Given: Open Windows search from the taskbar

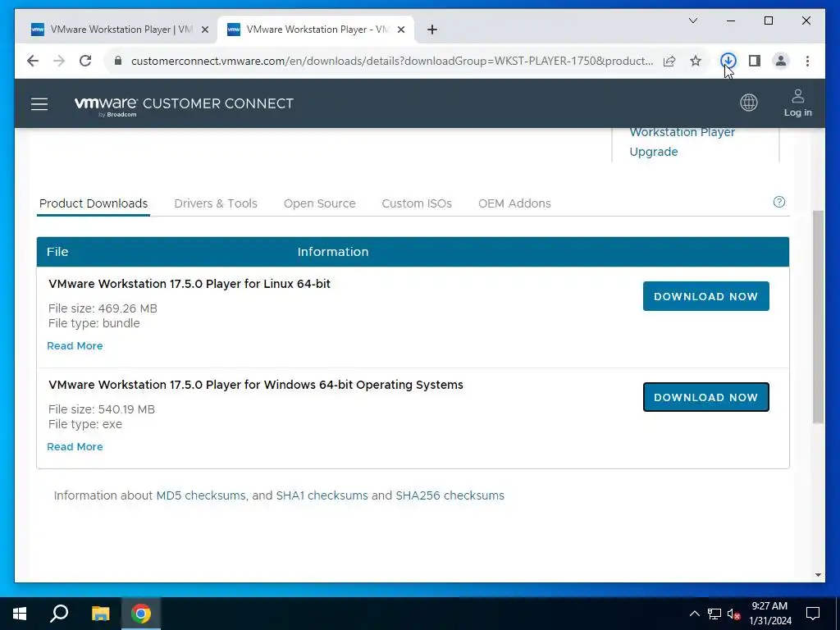Looking at the screenshot, I should pyautogui.click(x=59, y=614).
